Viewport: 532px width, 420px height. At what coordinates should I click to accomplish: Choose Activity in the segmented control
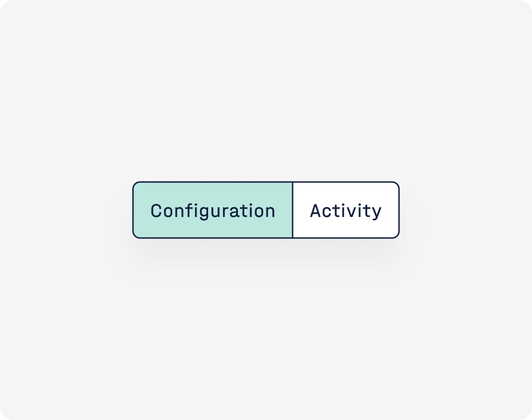click(346, 210)
